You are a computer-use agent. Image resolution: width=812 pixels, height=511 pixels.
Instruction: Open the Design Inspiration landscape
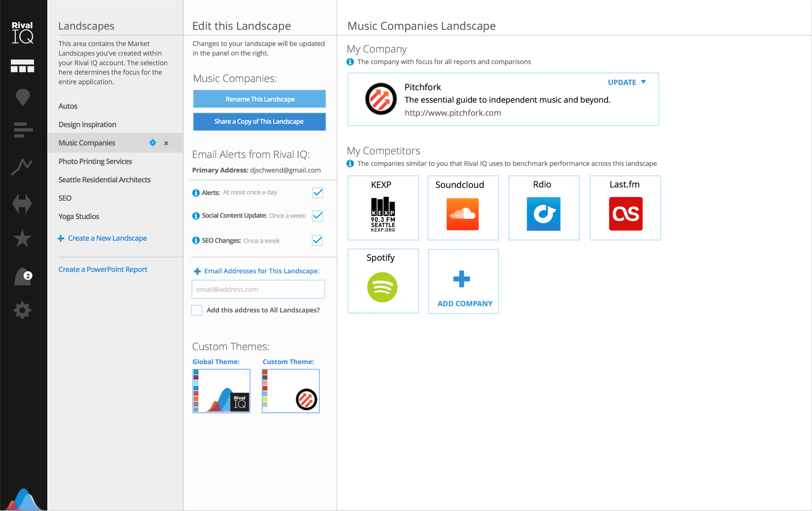[87, 125]
